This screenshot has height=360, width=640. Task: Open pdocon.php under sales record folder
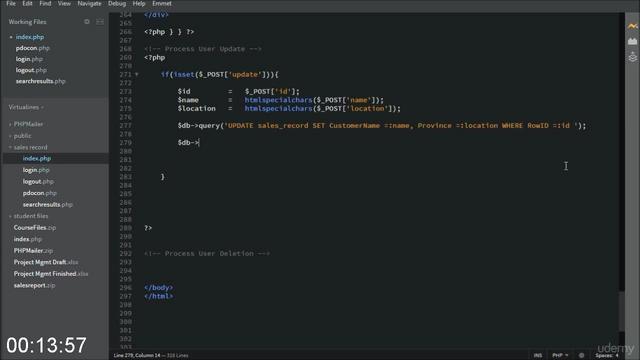tap(40, 193)
